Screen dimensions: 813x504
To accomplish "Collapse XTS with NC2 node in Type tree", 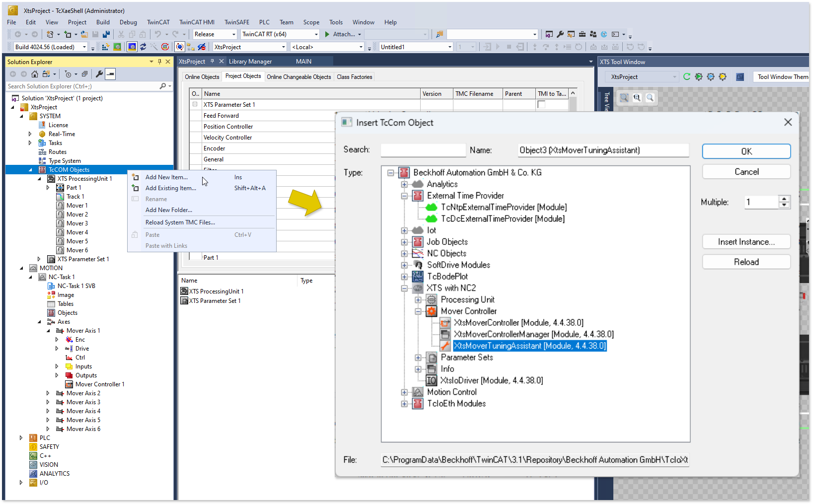I will tap(404, 288).
